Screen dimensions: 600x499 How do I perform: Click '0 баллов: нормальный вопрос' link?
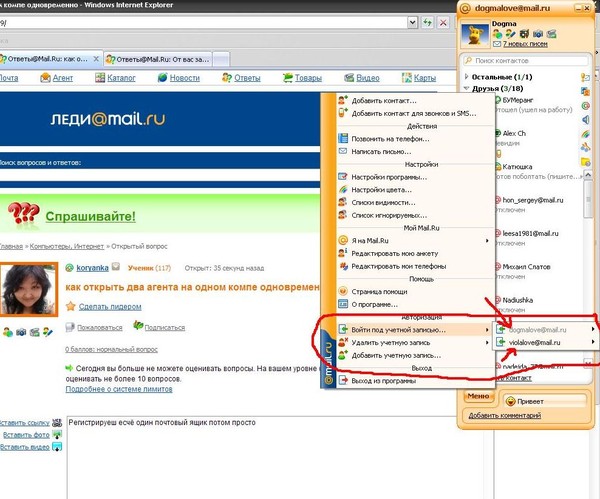tap(111, 349)
